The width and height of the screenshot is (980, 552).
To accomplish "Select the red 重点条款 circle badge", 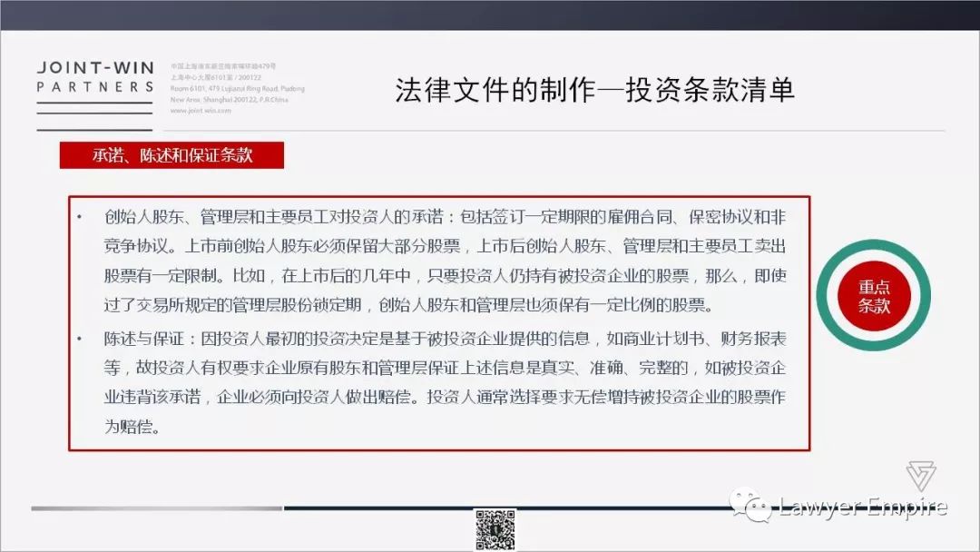I will (x=874, y=296).
